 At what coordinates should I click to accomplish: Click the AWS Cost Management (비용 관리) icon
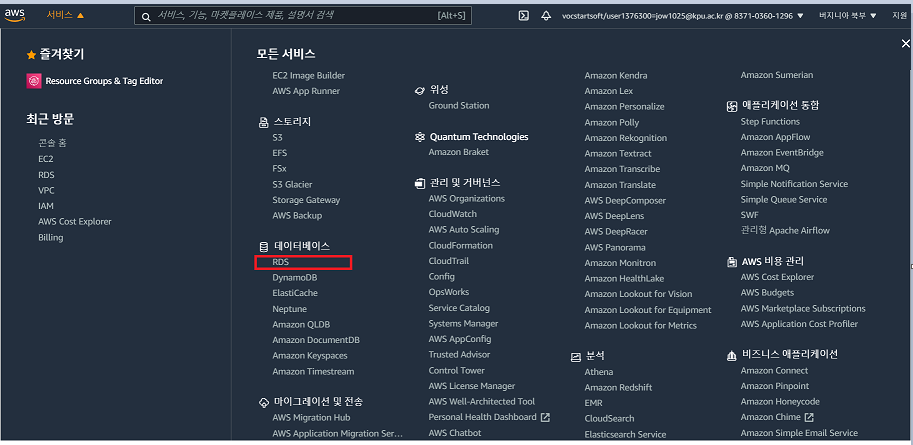[732, 262]
